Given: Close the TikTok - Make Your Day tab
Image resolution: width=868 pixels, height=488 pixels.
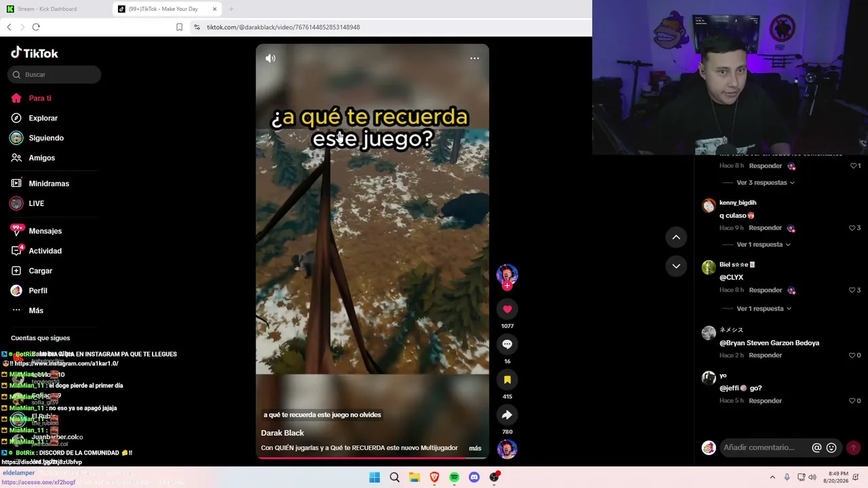Looking at the screenshot, I should coord(215,9).
